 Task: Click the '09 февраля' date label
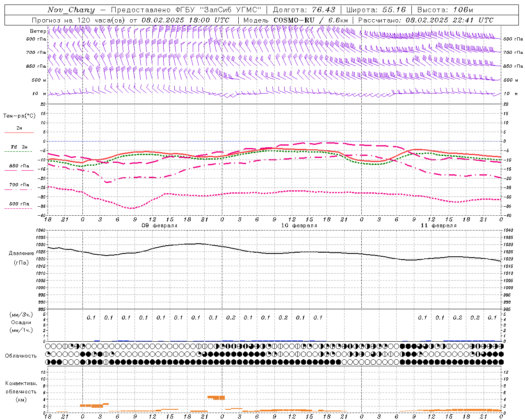(160, 226)
